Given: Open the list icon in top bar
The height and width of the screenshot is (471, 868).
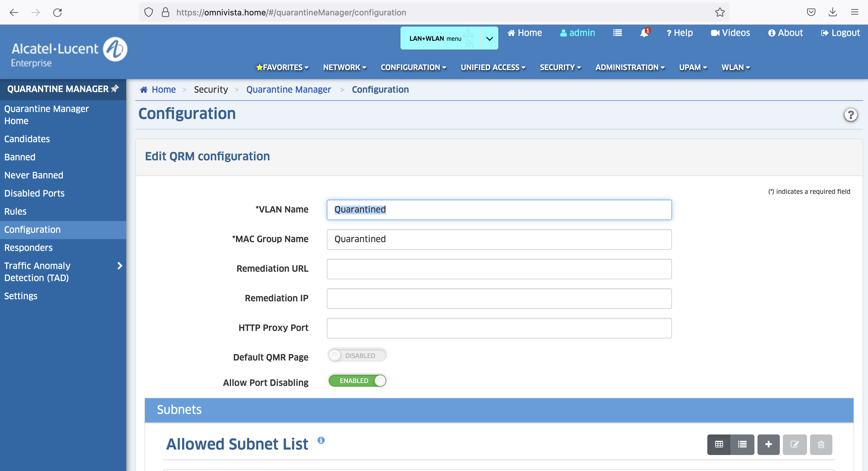Looking at the screenshot, I should click(617, 33).
